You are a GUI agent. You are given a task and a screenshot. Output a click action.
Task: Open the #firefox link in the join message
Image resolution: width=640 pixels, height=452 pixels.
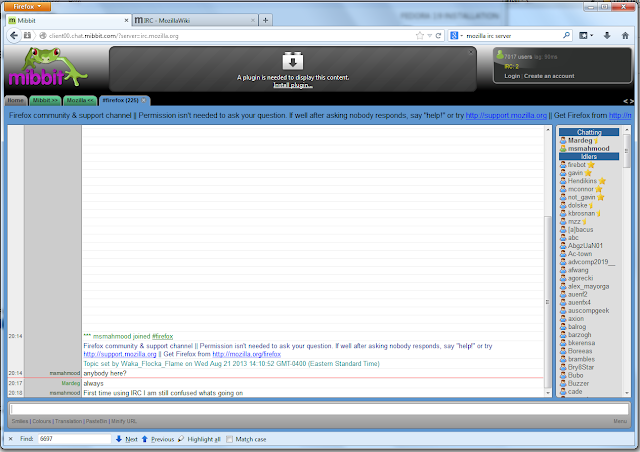click(162, 336)
